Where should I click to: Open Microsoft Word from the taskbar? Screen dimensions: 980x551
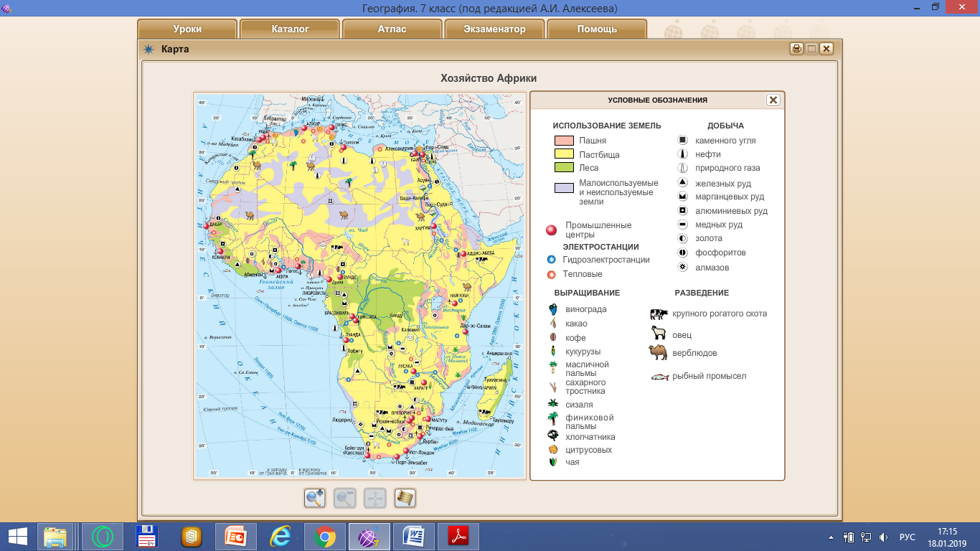point(414,537)
